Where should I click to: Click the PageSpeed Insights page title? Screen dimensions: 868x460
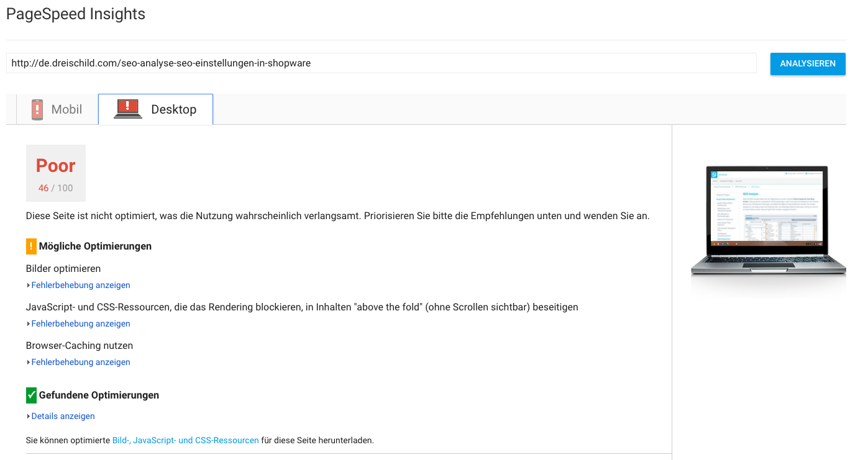point(76,14)
